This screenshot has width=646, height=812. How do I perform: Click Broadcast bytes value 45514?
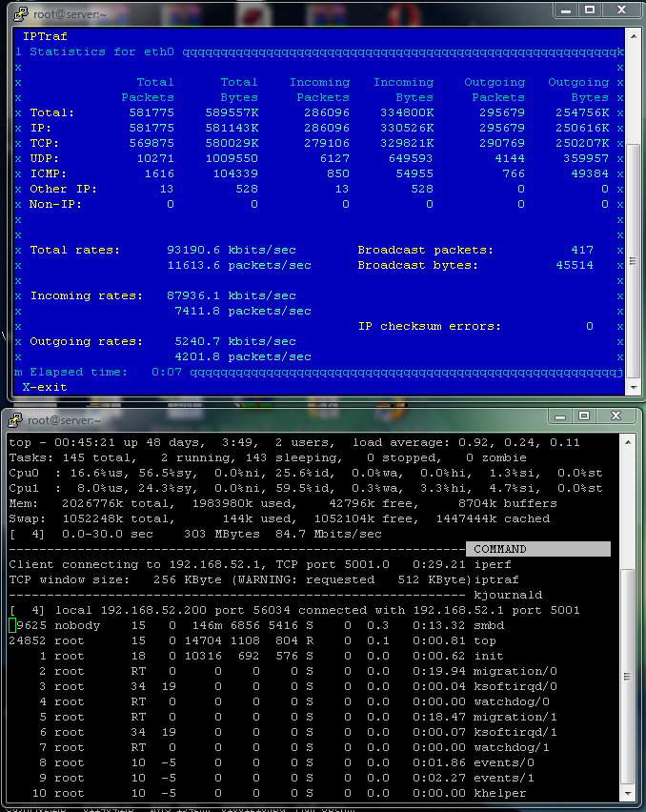(x=575, y=265)
